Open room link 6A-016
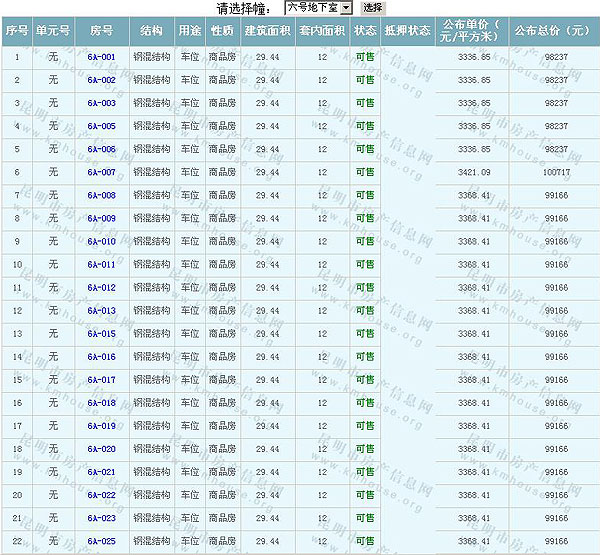600x555 pixels. point(101,357)
